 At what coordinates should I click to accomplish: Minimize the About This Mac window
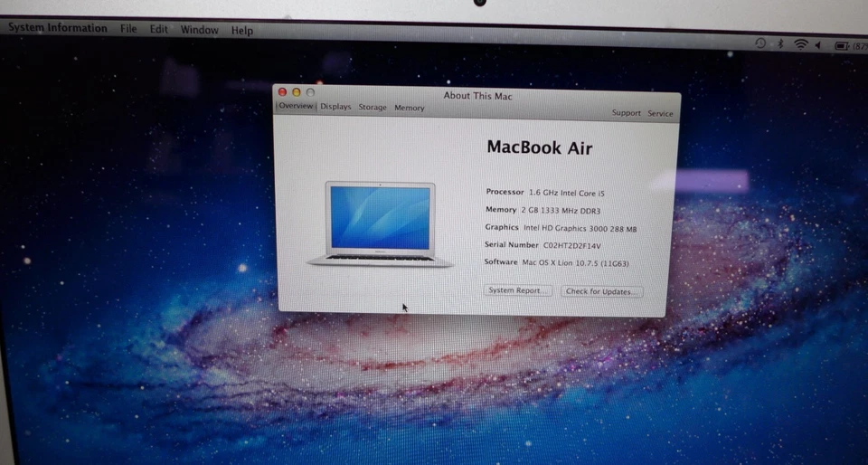click(x=297, y=92)
